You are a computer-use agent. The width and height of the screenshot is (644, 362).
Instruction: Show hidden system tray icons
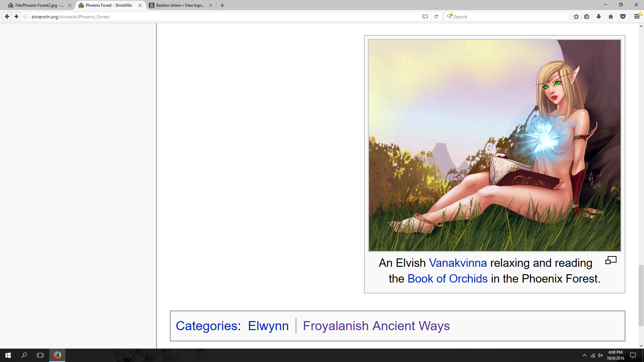585,355
